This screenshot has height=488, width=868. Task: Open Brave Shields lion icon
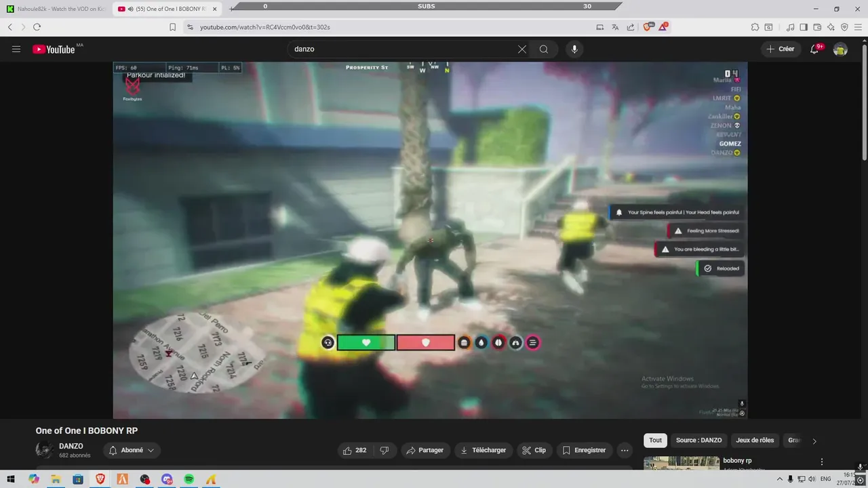click(648, 27)
